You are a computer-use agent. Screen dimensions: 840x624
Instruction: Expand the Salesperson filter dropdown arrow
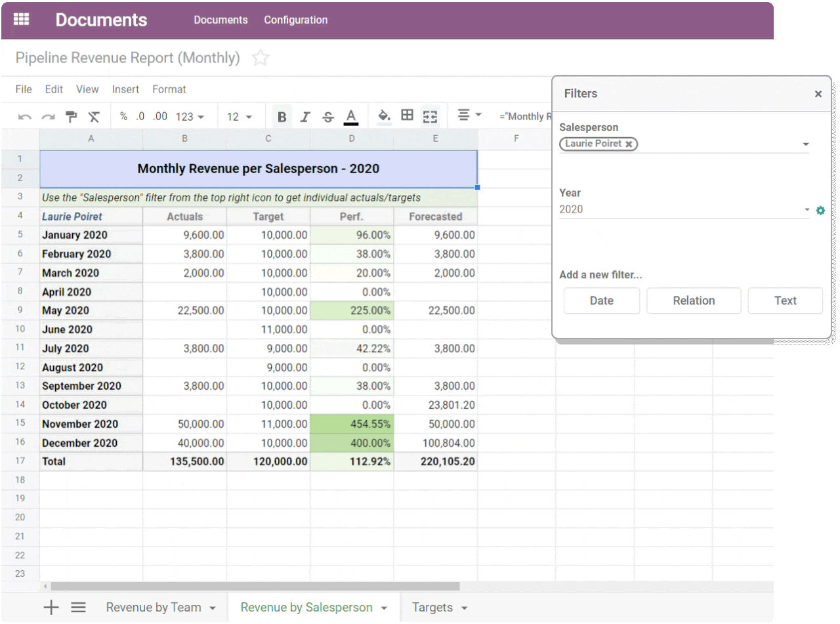click(x=805, y=144)
